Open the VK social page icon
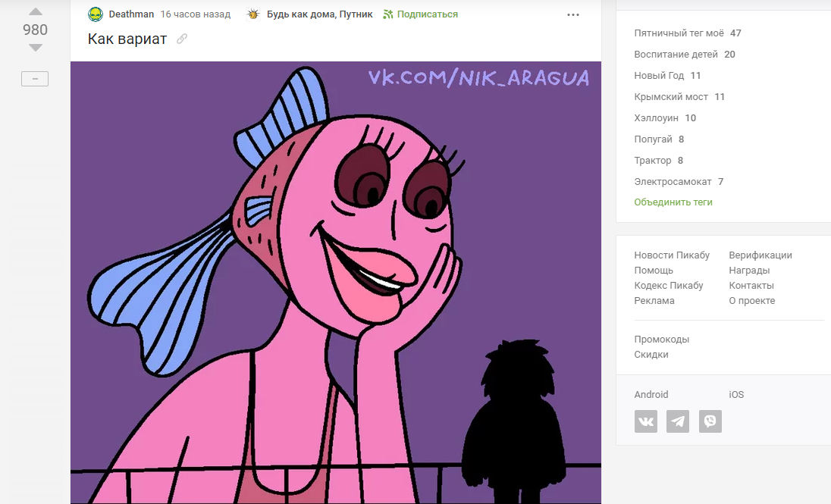Screen dimensions: 831x504 pos(646,421)
